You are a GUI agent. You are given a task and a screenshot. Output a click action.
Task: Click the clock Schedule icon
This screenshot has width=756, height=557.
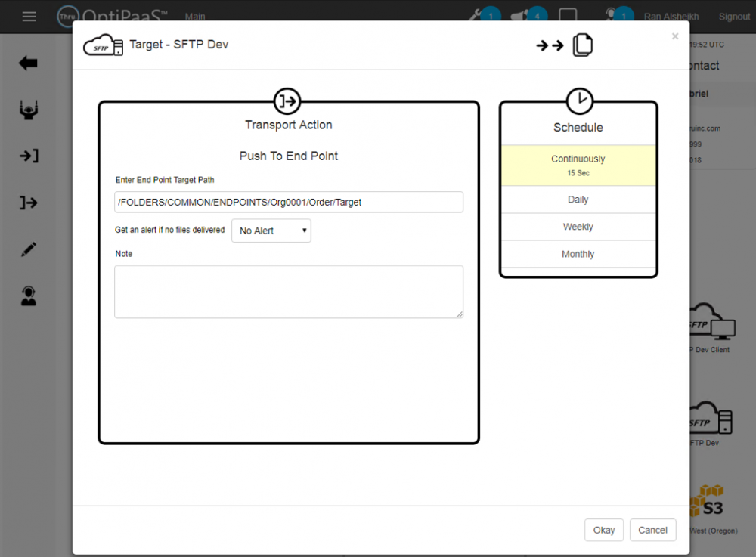tap(579, 101)
